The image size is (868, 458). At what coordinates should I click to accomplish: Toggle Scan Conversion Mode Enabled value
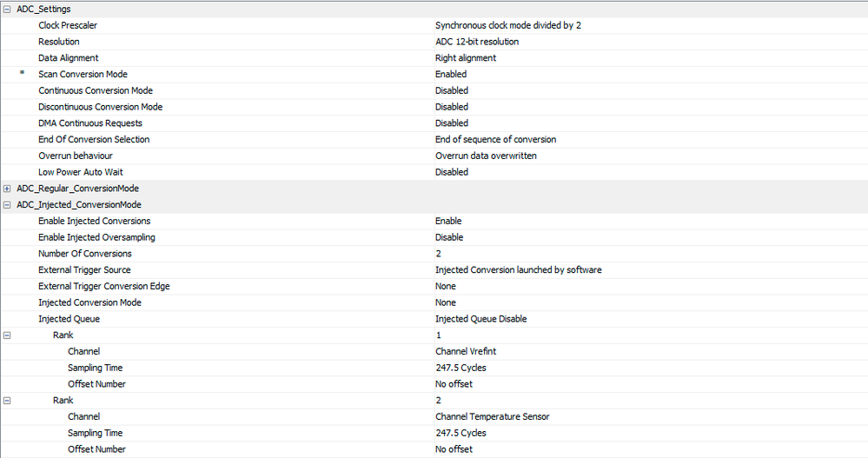pyautogui.click(x=451, y=75)
